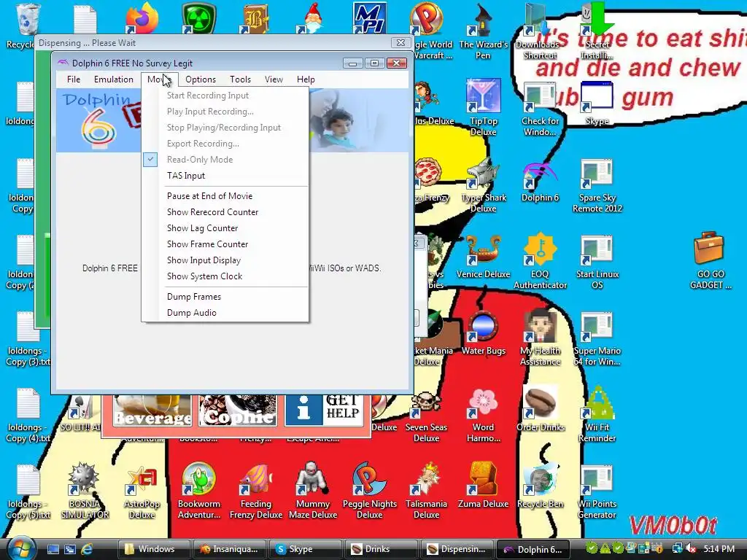Select Venice Deluxe desktop icon
This screenshot has width=747, height=560.
[x=483, y=257]
